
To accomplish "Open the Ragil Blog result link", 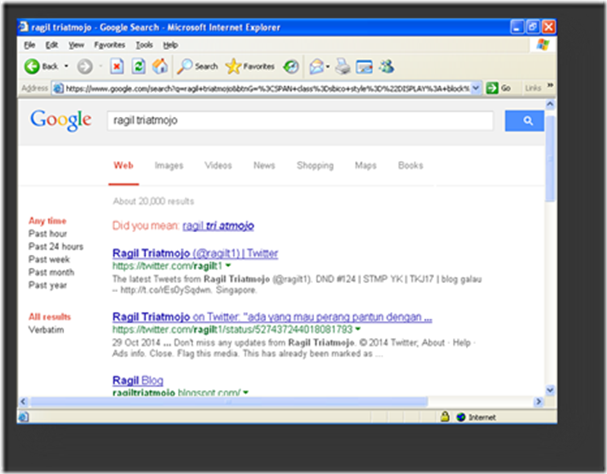I will click(138, 380).
